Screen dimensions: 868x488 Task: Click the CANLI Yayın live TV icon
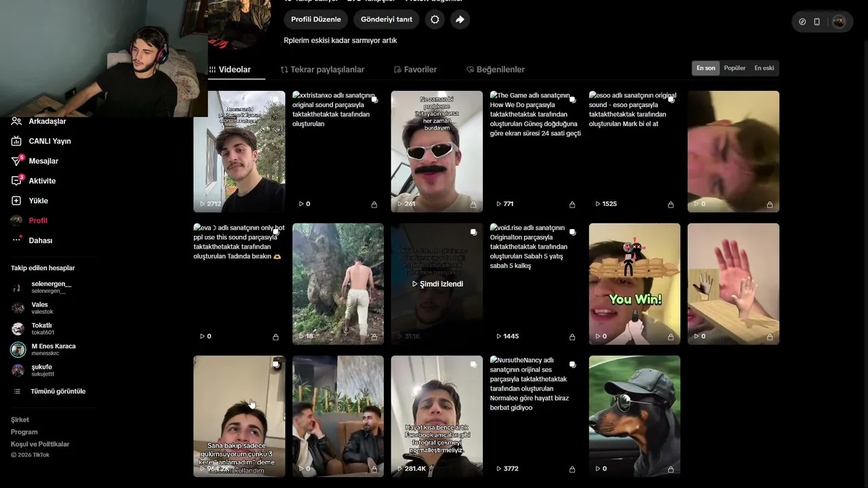coord(16,141)
